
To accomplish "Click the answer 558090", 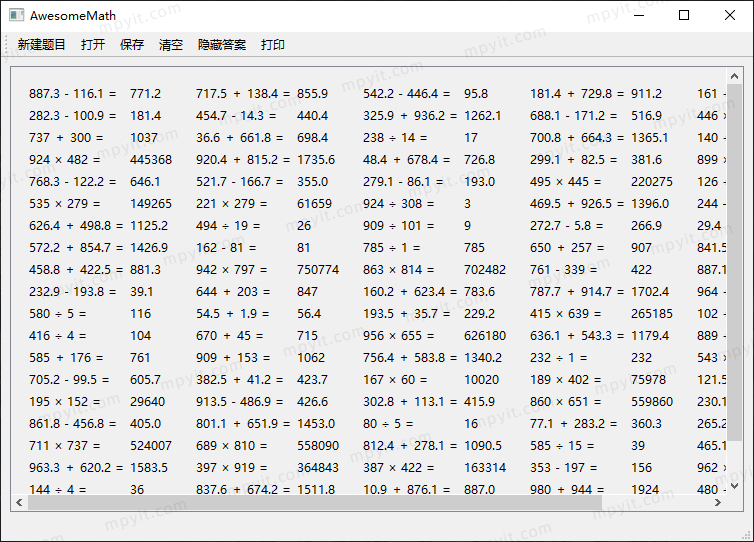I will coord(318,446).
